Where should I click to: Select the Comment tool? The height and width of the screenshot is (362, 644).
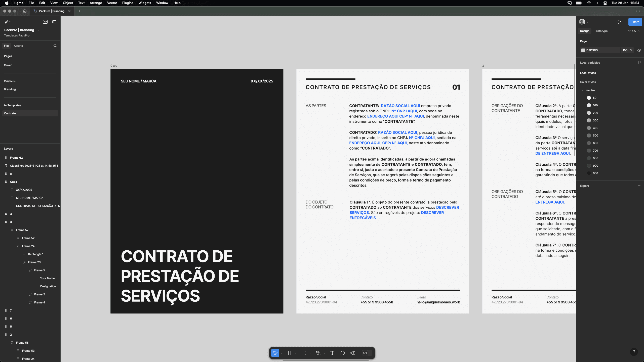[x=342, y=353]
